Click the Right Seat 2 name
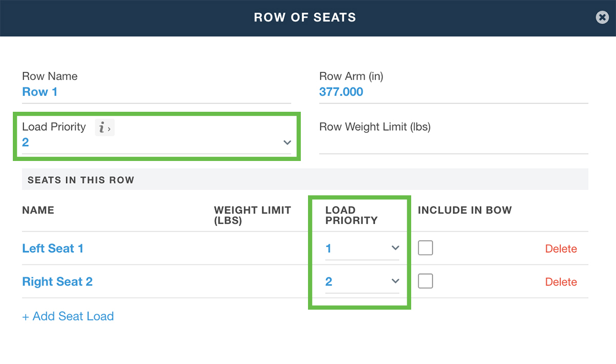The image size is (616, 364). click(x=57, y=282)
